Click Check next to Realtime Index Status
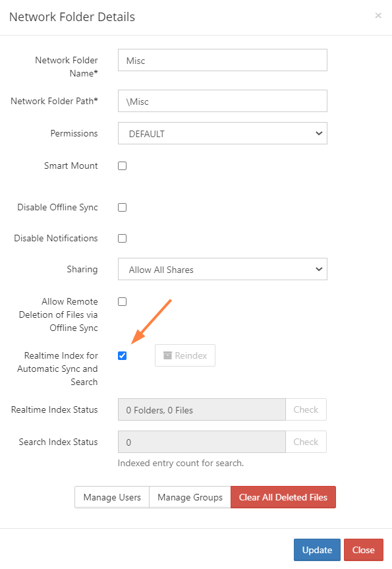The image size is (392, 569). pos(306,409)
